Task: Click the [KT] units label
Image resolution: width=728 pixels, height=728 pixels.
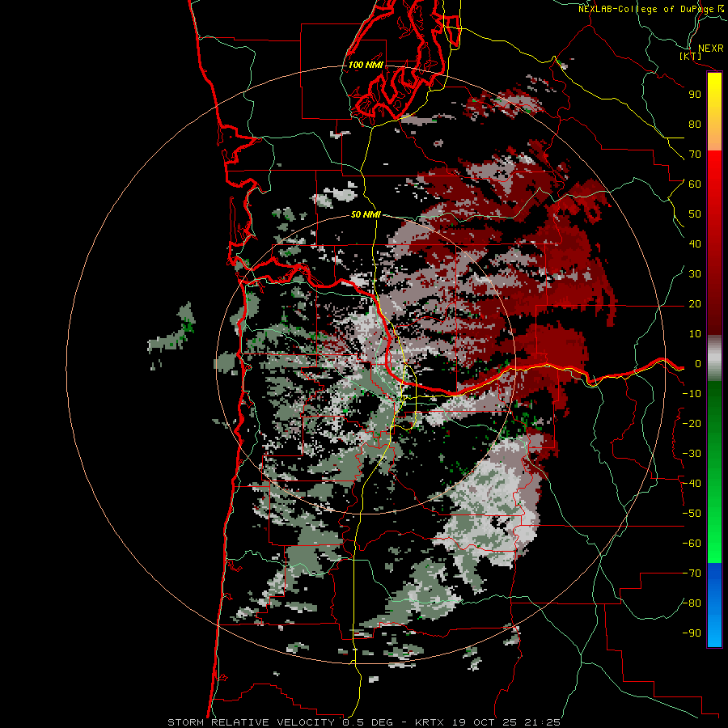Action: coord(691,56)
